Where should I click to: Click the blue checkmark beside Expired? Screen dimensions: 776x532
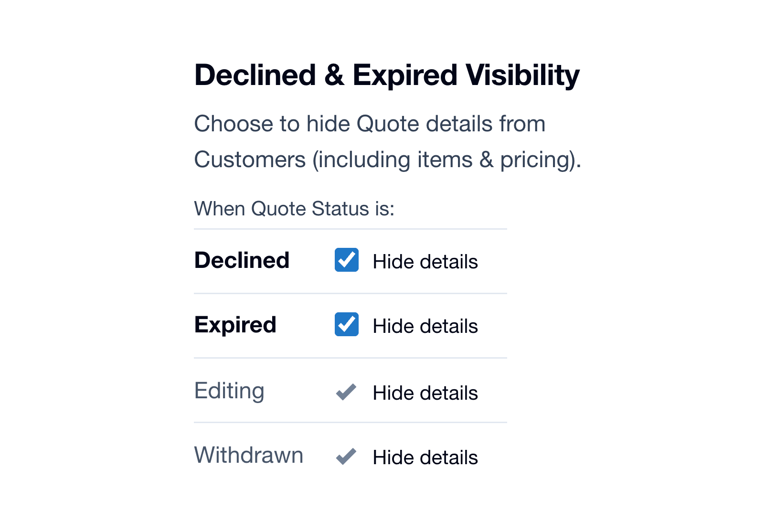[x=346, y=325]
